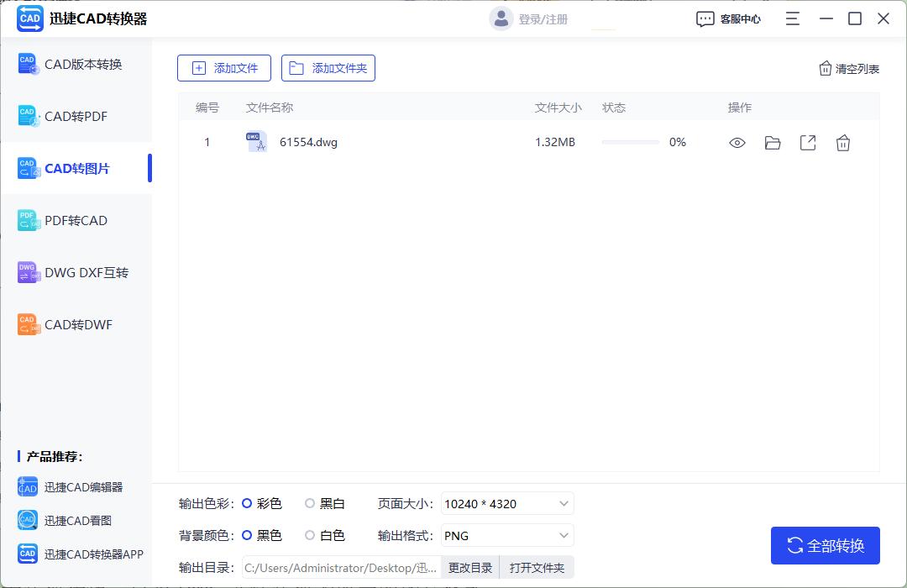
Task: Preview the 61554.dwg file with the eye icon
Action: (737, 143)
